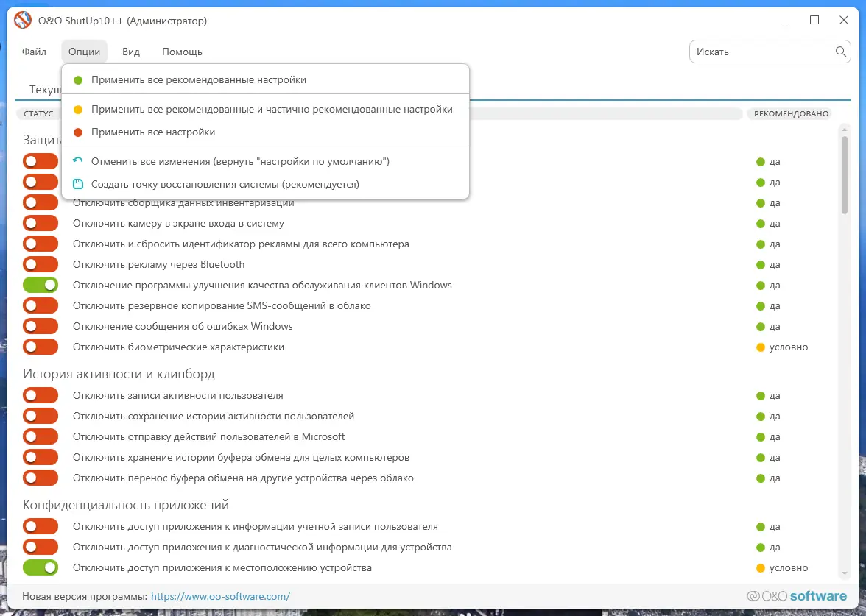Click the save disk icon for restore point
The image size is (866, 616).
coord(78,184)
